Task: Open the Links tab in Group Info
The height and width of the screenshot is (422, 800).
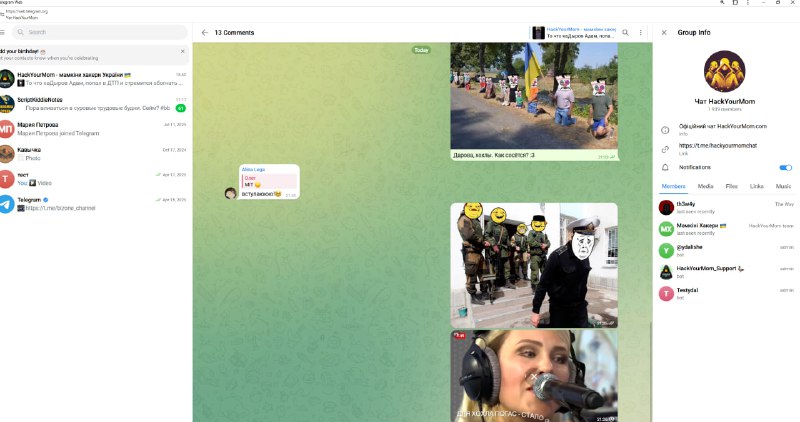Action: coord(757,186)
